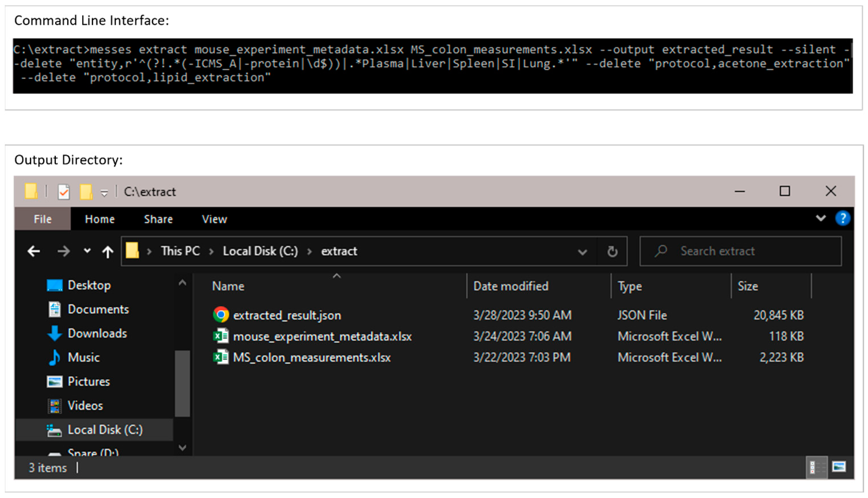868x498 pixels.
Task: Click the Back navigation arrow
Action: (33, 251)
